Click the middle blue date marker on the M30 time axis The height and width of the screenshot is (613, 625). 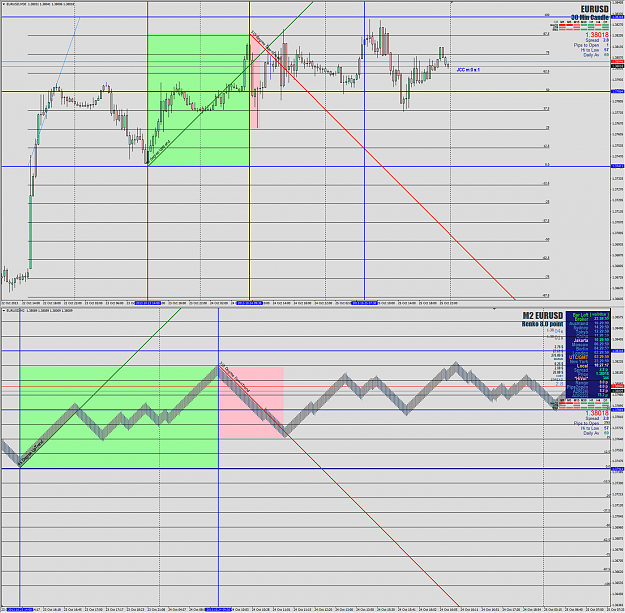click(250, 303)
